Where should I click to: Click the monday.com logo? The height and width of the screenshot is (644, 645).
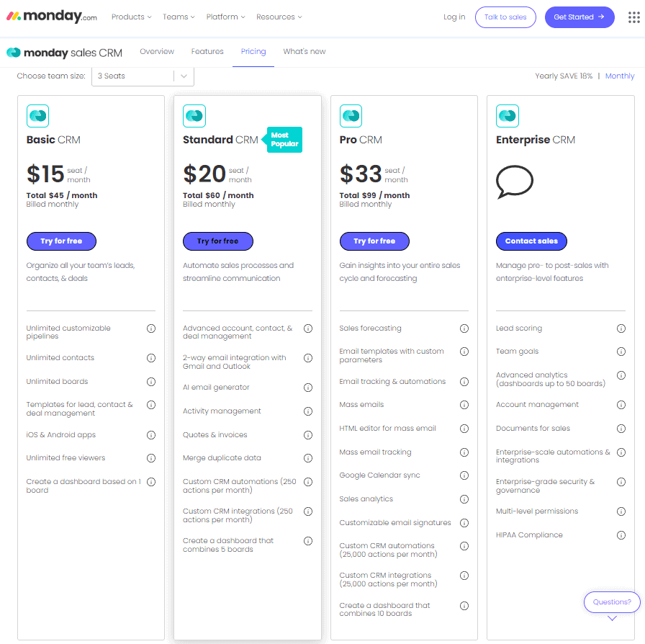(50, 16)
